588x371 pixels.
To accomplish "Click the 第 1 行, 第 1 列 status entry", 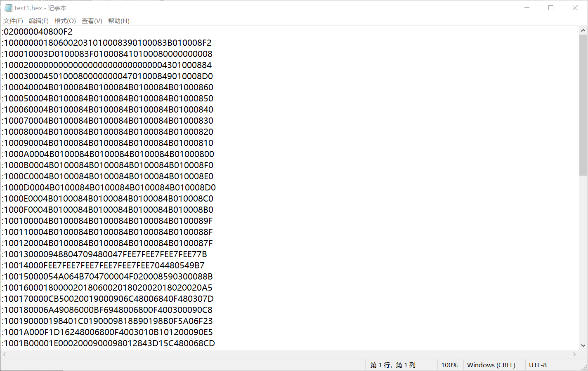I will [393, 365].
